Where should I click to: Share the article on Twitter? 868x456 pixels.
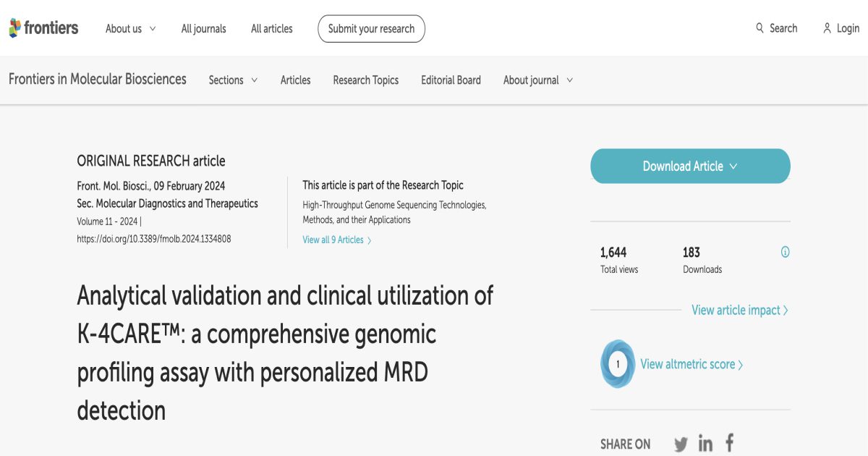(681, 443)
